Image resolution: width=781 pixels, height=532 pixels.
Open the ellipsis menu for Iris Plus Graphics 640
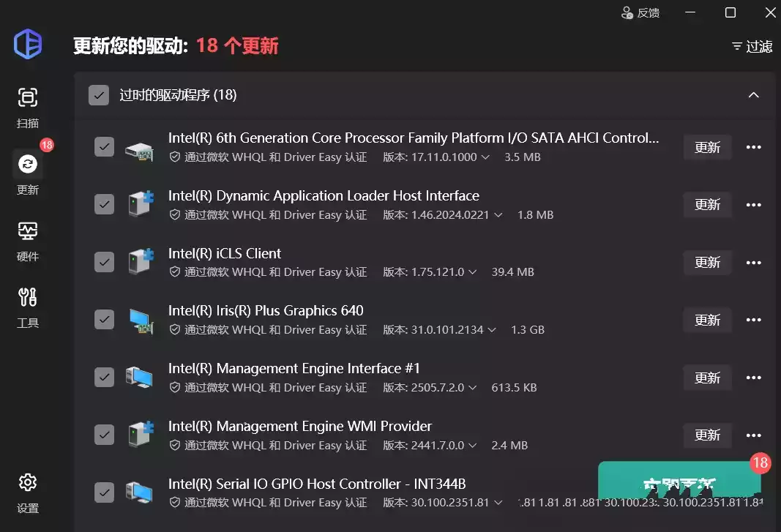(x=754, y=320)
